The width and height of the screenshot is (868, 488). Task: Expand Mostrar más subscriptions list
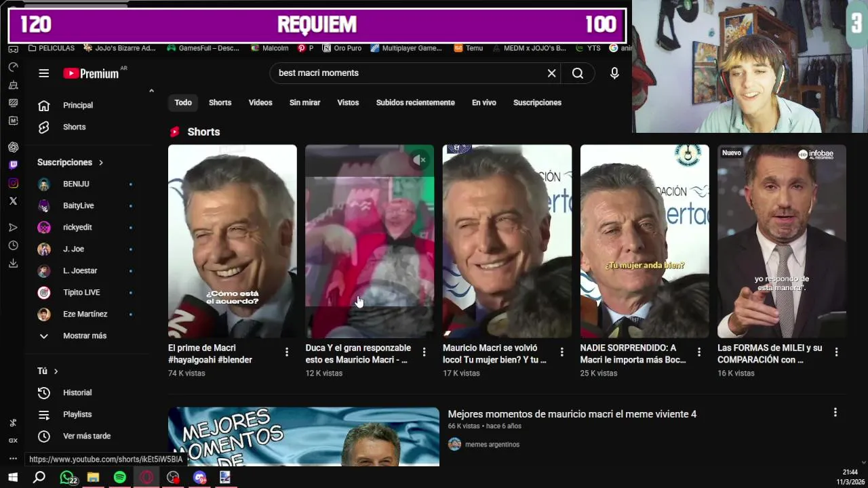[88, 335]
